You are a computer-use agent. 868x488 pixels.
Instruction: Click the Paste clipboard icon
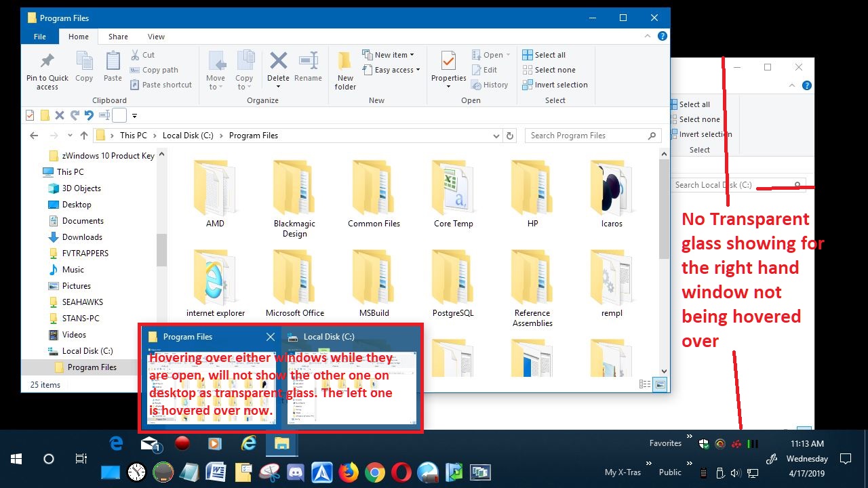coord(113,66)
